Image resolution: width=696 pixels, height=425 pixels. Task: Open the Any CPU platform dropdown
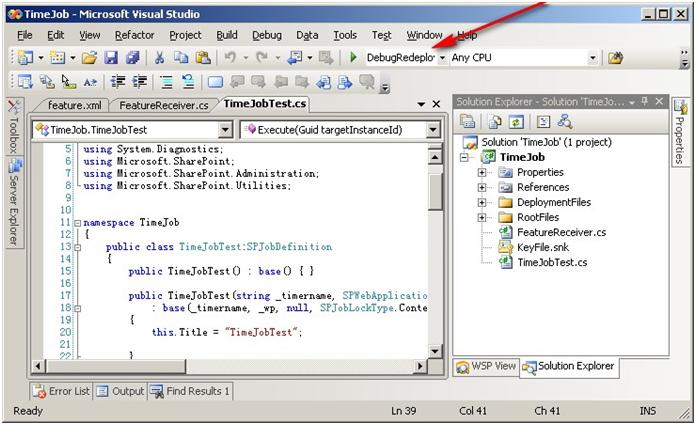tap(593, 58)
